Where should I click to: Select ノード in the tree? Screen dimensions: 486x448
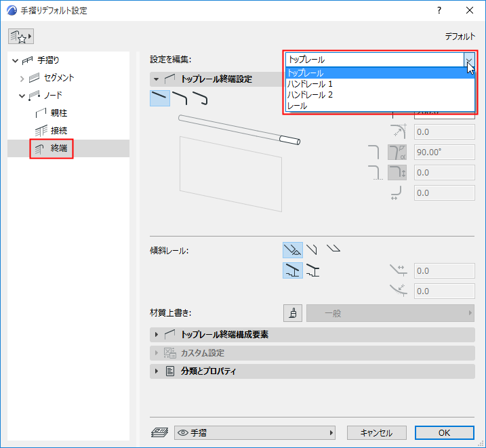[53, 96]
